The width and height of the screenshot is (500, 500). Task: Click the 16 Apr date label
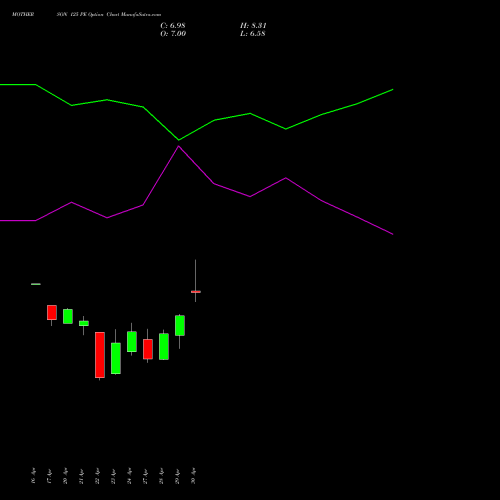click(33, 476)
